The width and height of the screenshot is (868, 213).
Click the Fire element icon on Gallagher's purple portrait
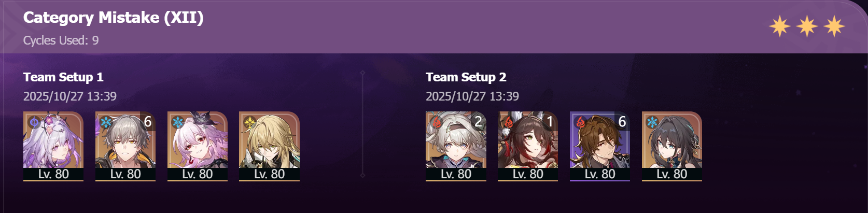581,122
